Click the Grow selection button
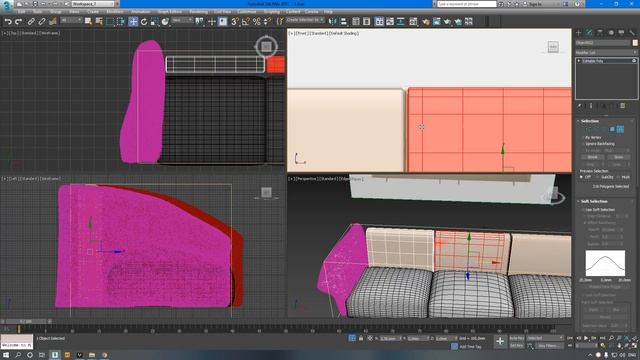Screen dimensions: 640x360 618,157
